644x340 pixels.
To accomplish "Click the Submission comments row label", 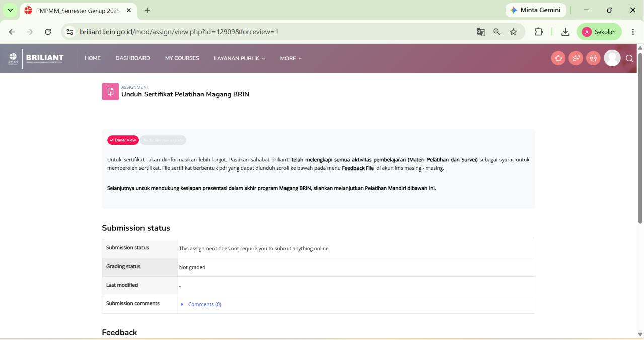I will coord(133,303).
